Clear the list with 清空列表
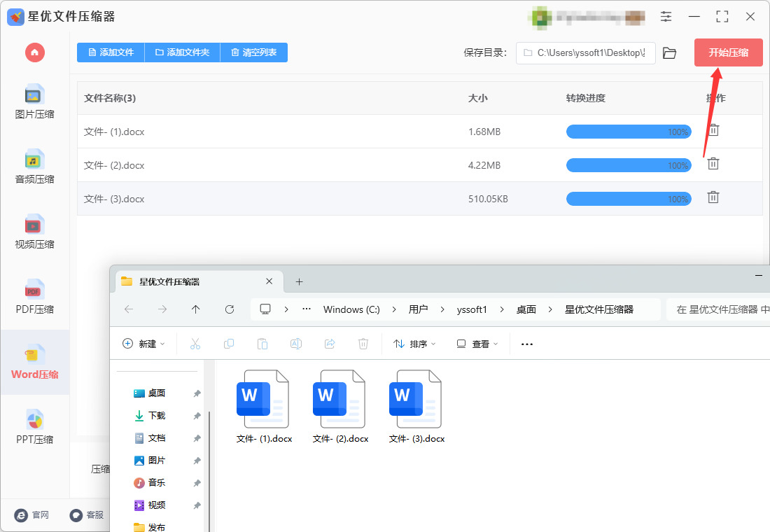 [x=254, y=52]
